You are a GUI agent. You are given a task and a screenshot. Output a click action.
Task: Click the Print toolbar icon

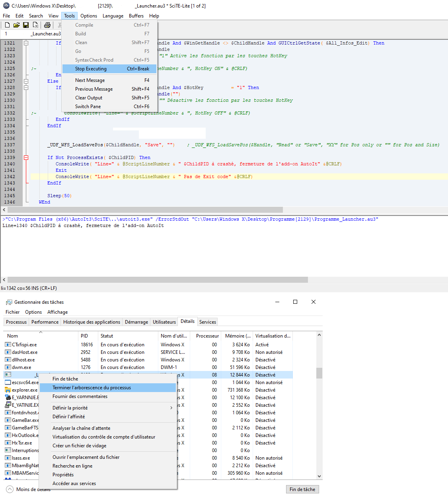47,25
